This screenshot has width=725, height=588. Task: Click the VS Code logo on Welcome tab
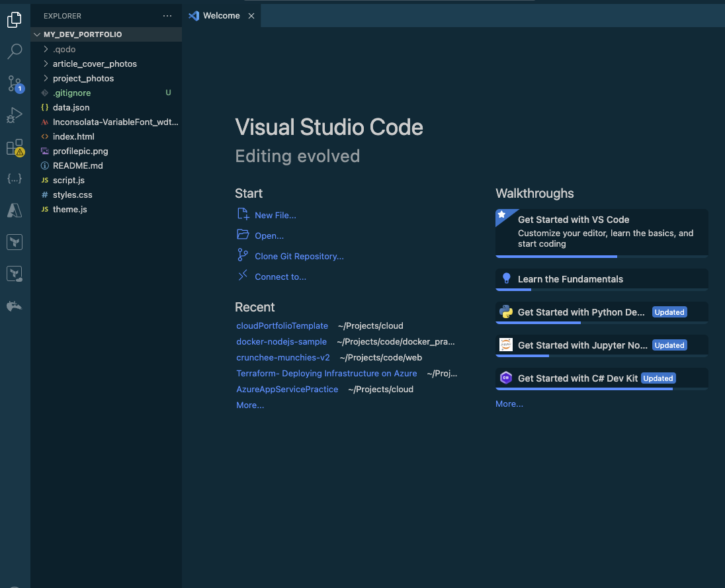(194, 16)
